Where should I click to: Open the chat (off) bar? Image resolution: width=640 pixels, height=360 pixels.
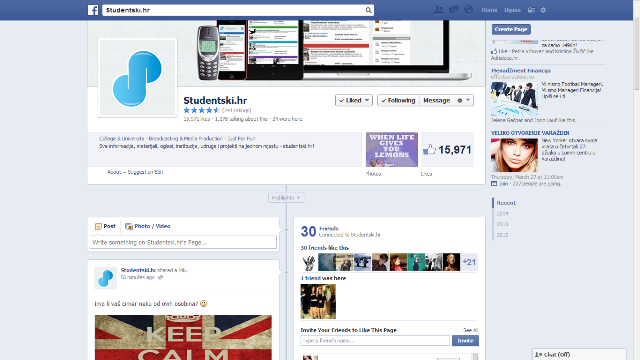pyautogui.click(x=579, y=354)
